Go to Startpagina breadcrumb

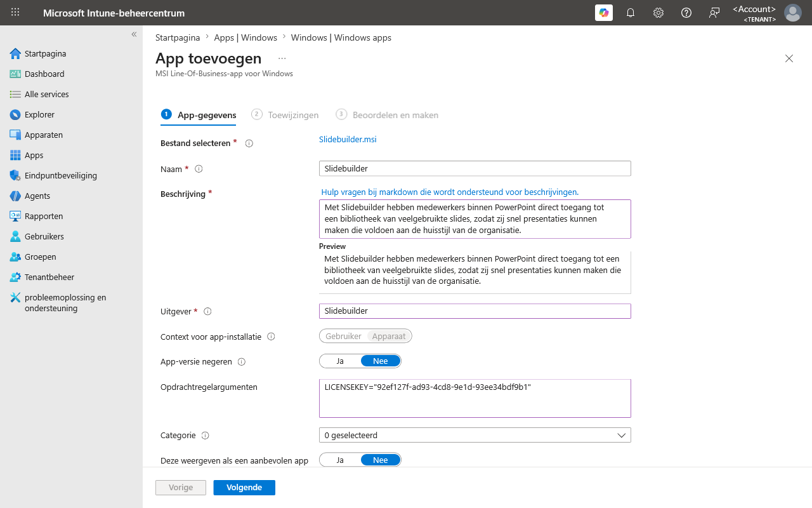point(178,37)
